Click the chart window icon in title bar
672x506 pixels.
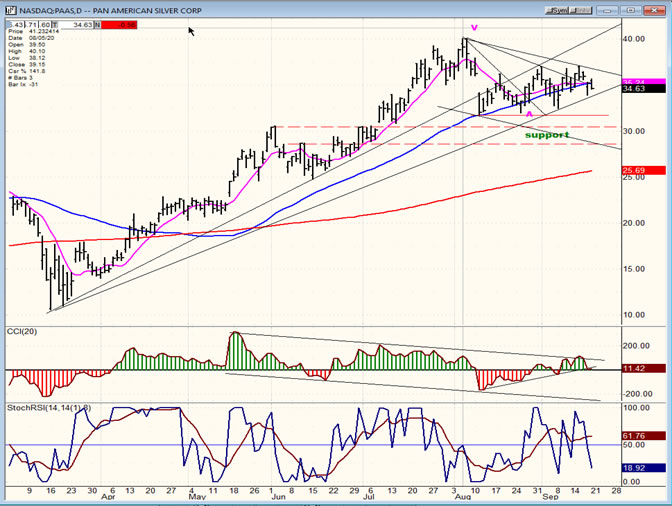click(9, 11)
